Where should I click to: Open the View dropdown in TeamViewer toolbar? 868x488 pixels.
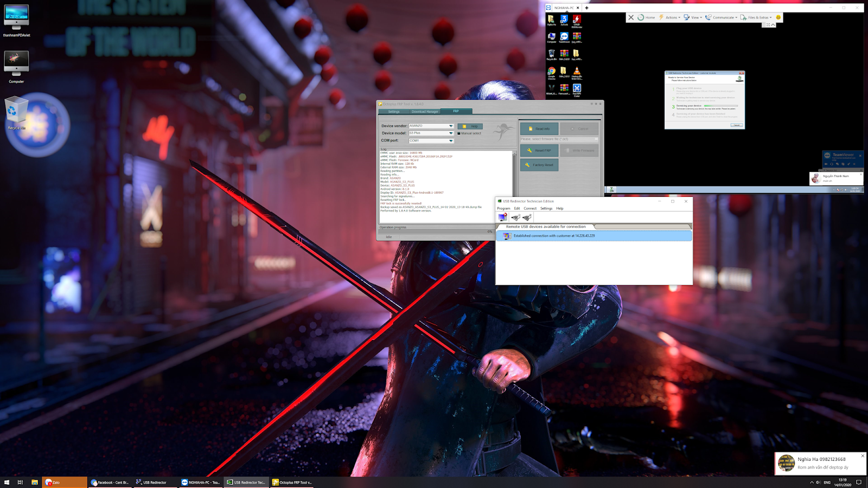click(693, 17)
